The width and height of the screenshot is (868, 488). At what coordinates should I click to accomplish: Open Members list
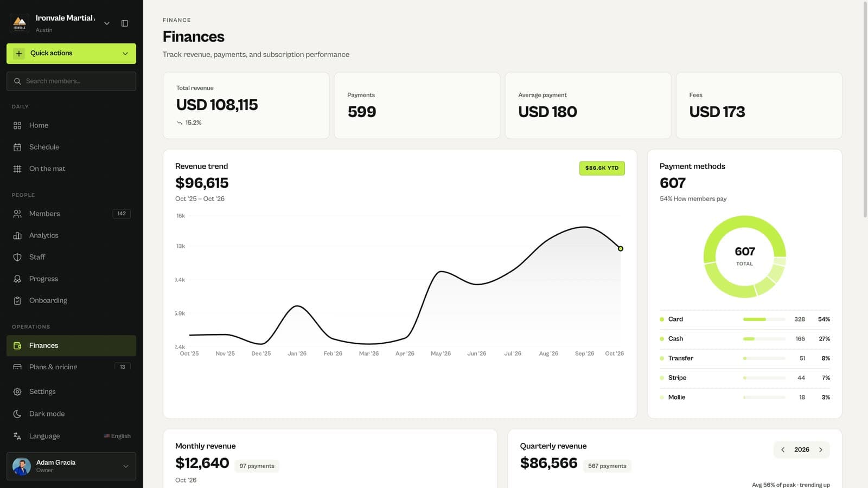(x=71, y=214)
